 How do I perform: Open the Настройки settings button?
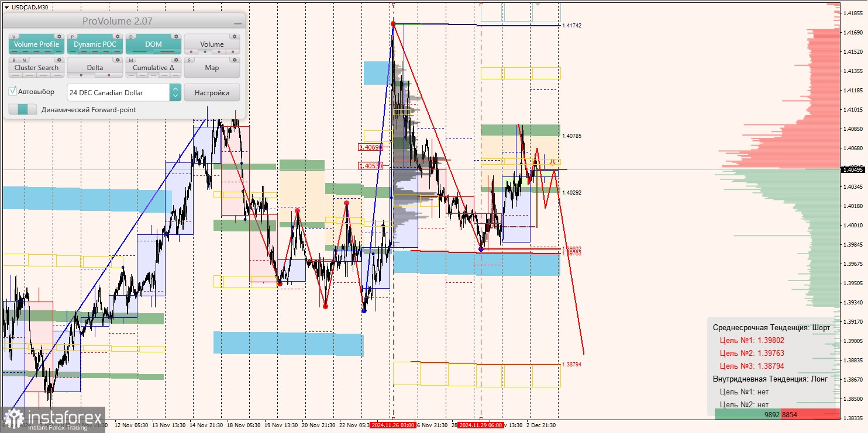click(x=212, y=92)
